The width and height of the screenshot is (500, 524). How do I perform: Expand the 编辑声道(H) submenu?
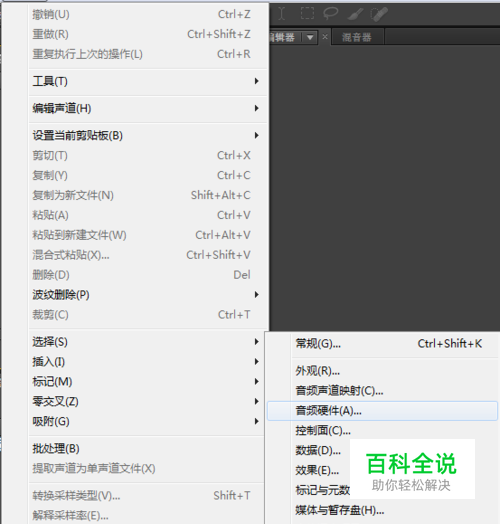pyautogui.click(x=148, y=108)
